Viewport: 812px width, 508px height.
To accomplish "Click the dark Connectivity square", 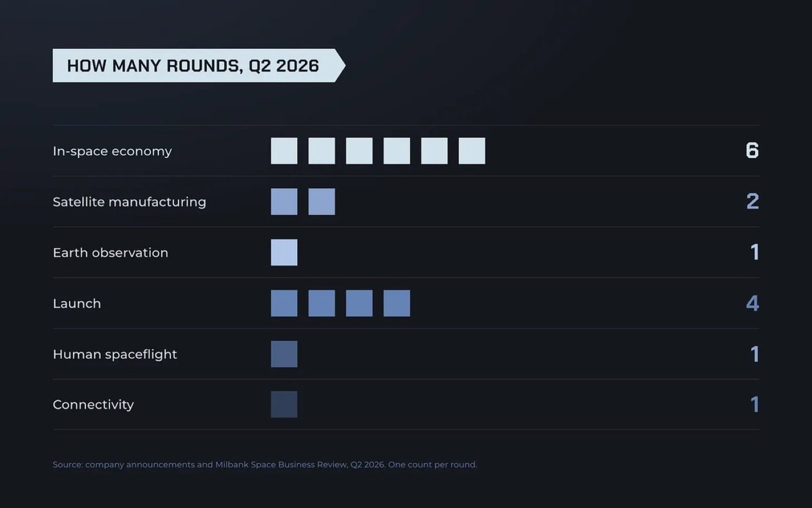I will click(x=284, y=405).
